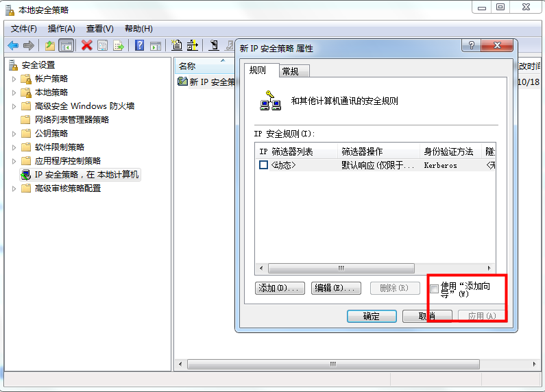
Task: Click the blue help question mark icon
Action: tap(139, 45)
